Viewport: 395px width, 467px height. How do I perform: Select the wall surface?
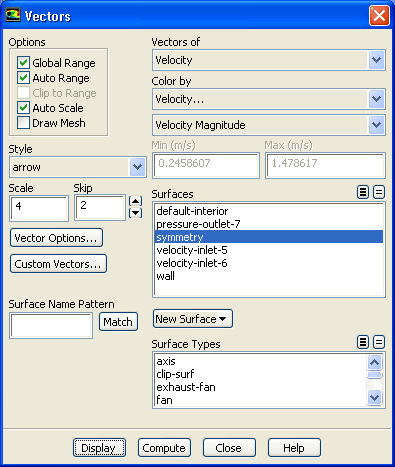coord(269,276)
